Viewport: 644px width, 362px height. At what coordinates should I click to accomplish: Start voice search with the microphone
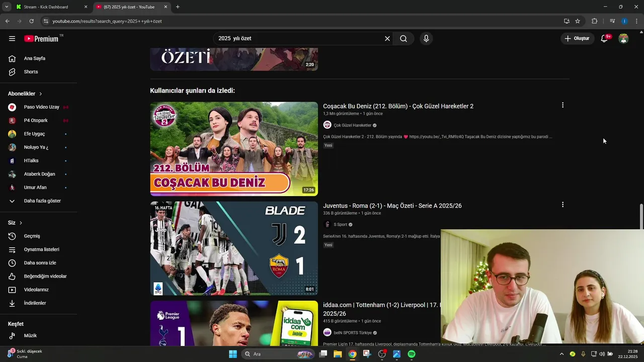point(426,39)
